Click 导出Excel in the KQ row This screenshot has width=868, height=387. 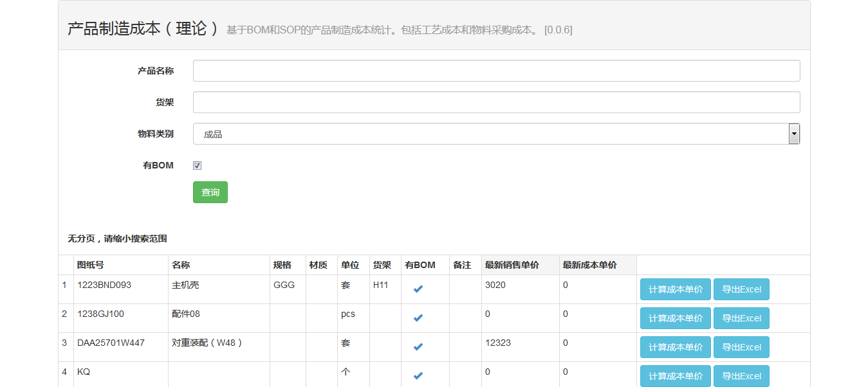pos(741,375)
